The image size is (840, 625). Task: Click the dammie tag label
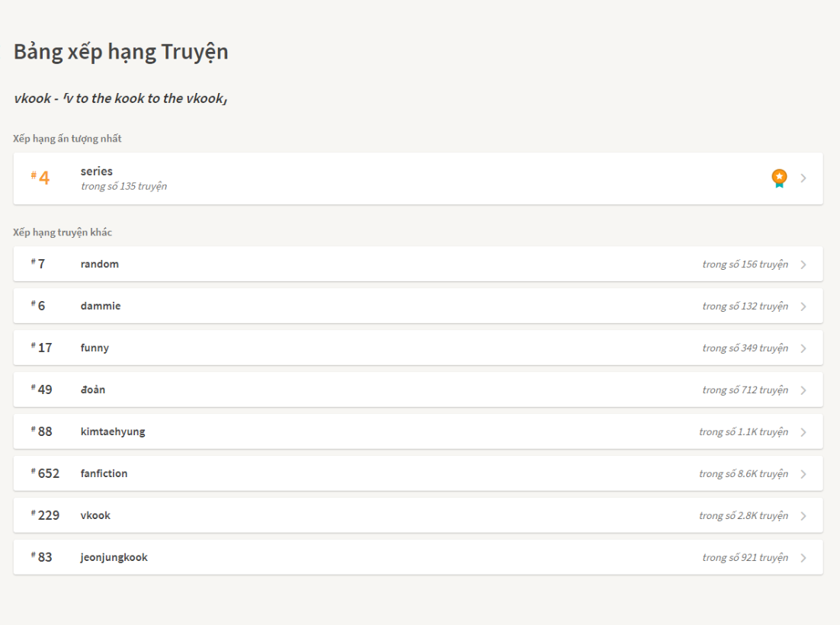pyautogui.click(x=101, y=306)
